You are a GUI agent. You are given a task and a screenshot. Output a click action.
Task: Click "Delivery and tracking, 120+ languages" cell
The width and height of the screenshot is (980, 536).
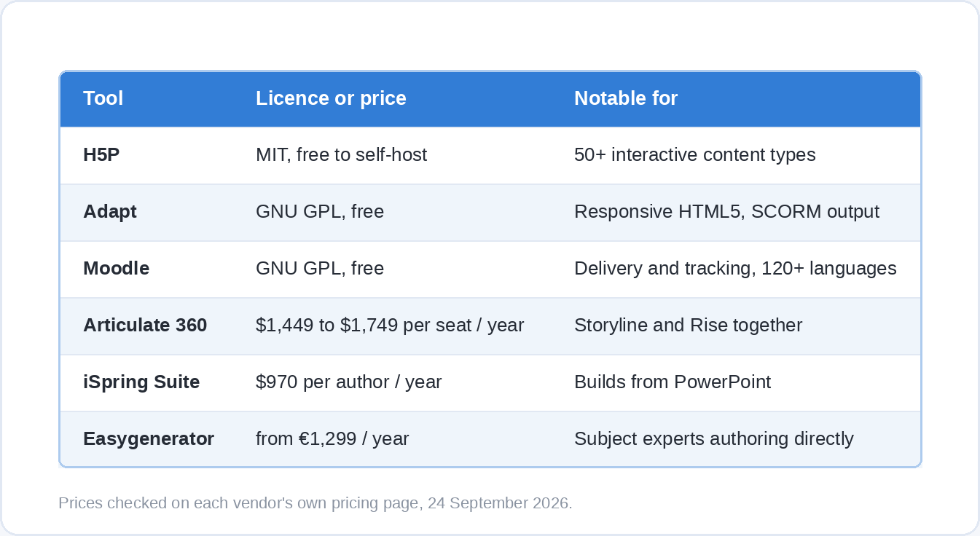coord(736,269)
